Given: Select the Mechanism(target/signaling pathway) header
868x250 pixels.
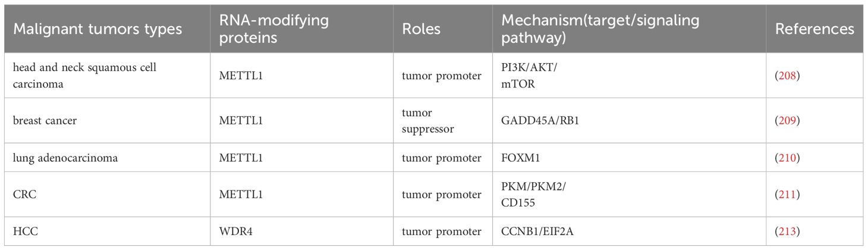Looking at the screenshot, I should pos(600,29).
